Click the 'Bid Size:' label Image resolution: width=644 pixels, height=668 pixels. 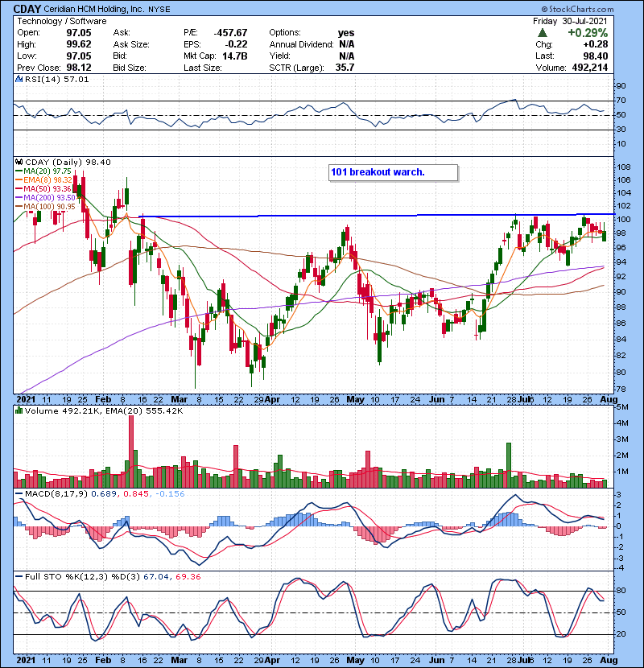[x=130, y=68]
